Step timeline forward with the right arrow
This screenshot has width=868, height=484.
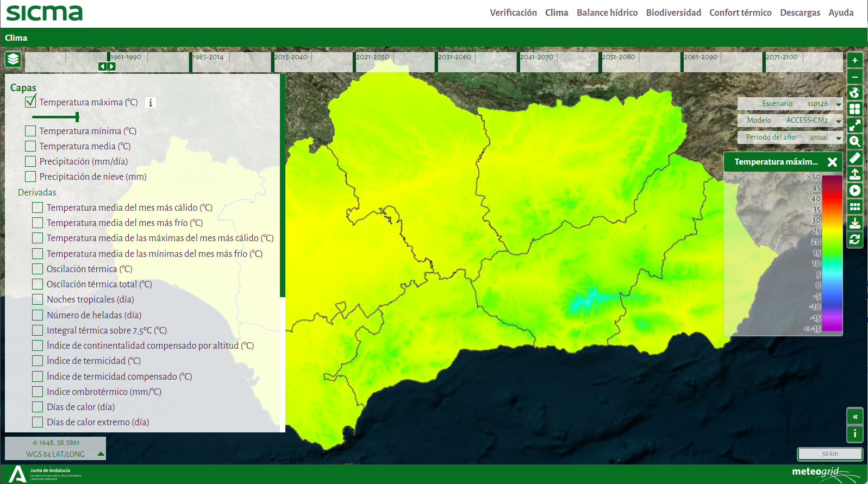pos(111,66)
